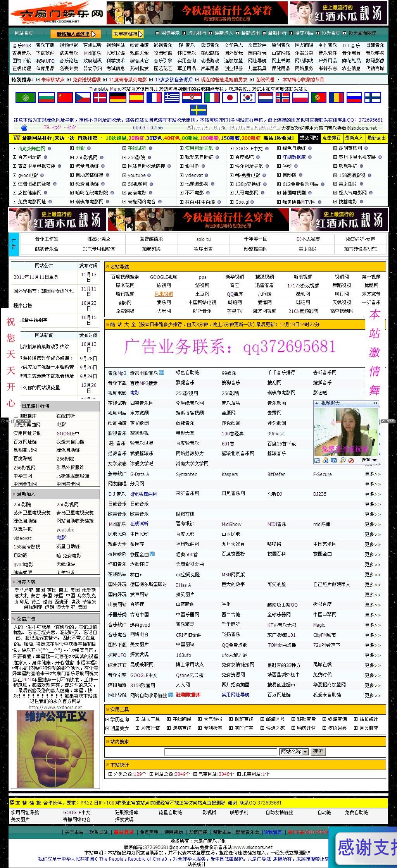Viewport: 397px width, 868px height.
Task: Choose the Portugal flag translation icon
Action: point(318,98)
